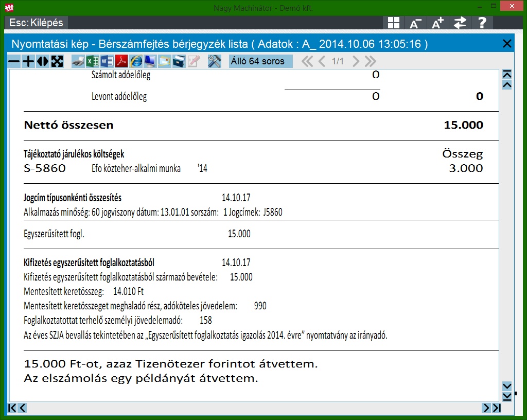Click the vertical scrollbar's single up arrow
This screenshot has height=420, width=527.
pyautogui.click(x=507, y=85)
